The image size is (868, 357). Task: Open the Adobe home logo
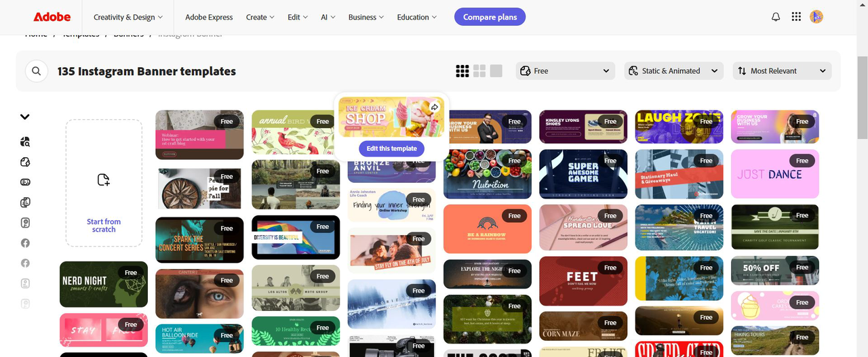[x=52, y=17]
